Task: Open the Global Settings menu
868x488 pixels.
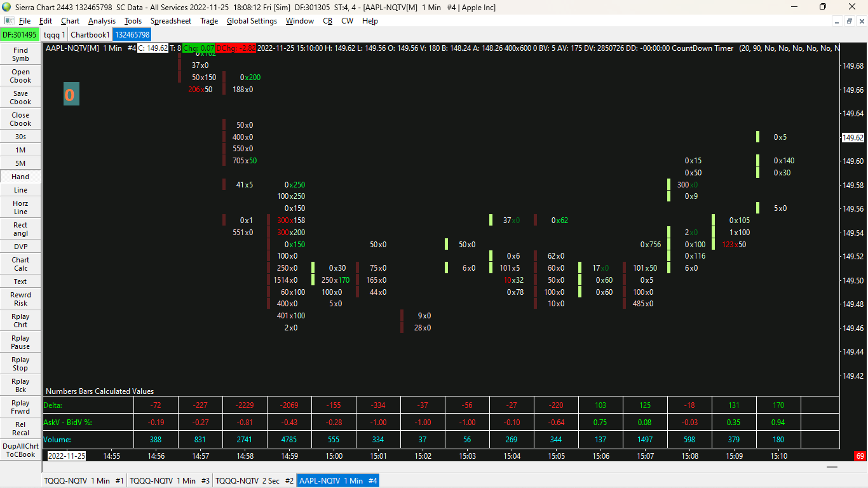Action: coord(252,21)
